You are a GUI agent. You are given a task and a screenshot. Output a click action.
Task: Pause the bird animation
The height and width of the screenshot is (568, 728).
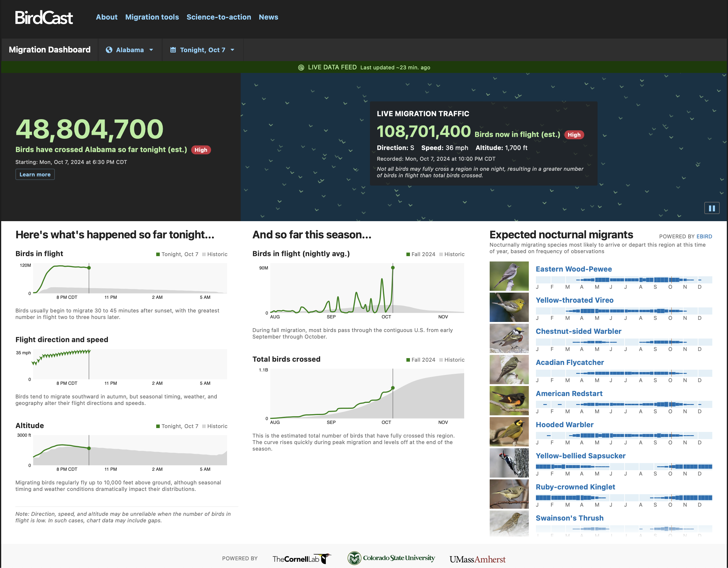pos(711,208)
